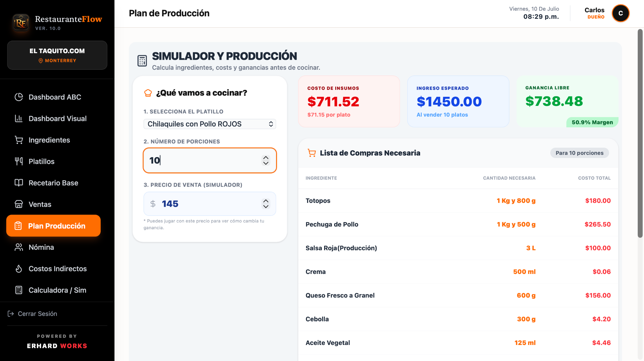Click the precio de venta input field
644x361 pixels.
pos(210,204)
